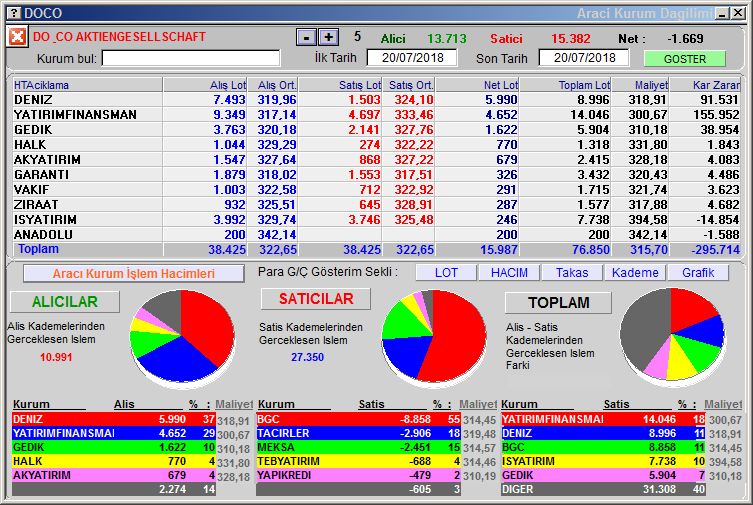Switch display mode to HACIM
Screen dimensions: 753x505
click(509, 273)
